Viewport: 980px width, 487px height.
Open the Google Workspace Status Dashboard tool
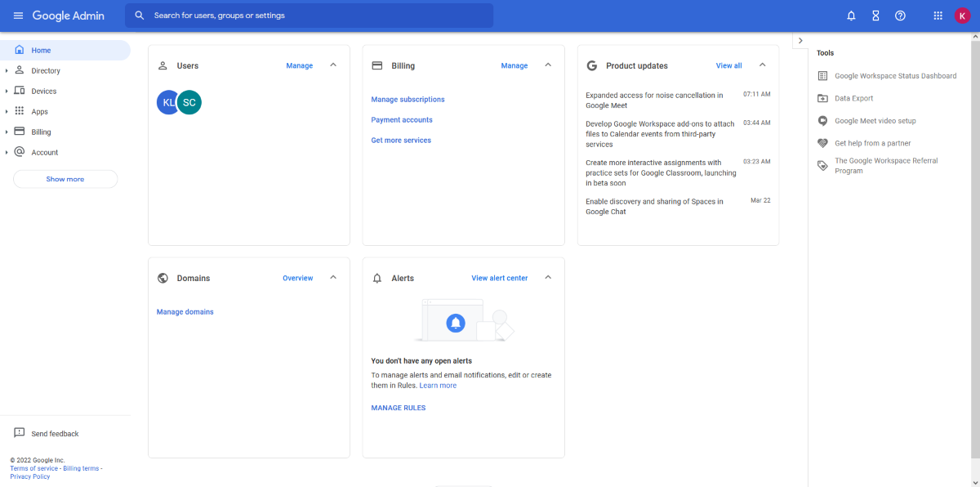click(x=895, y=75)
